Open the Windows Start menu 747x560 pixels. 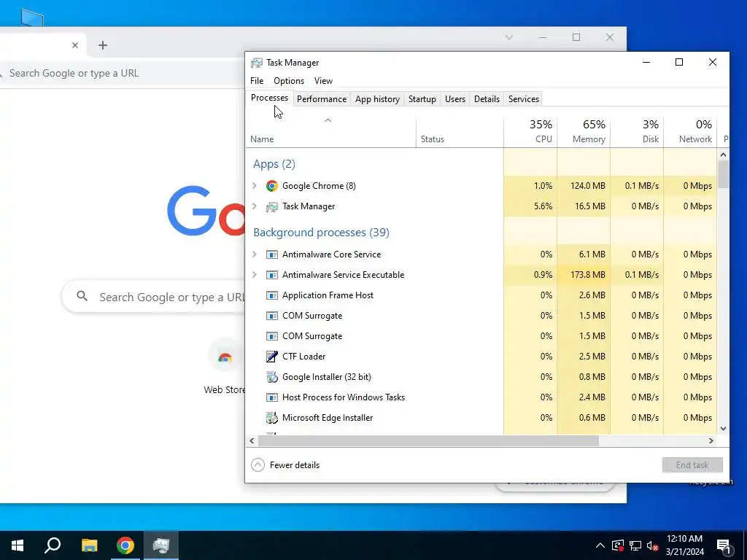(18, 545)
